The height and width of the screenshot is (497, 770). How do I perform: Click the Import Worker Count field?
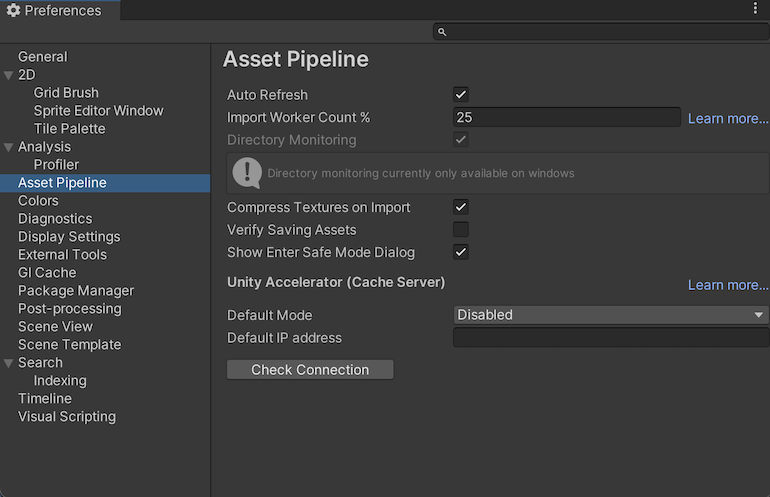566,118
